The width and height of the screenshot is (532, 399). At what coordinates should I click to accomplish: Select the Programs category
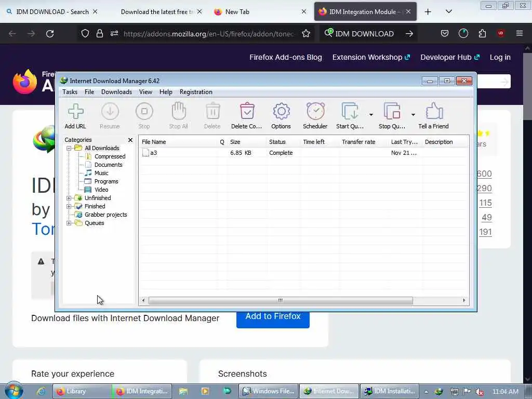point(106,181)
